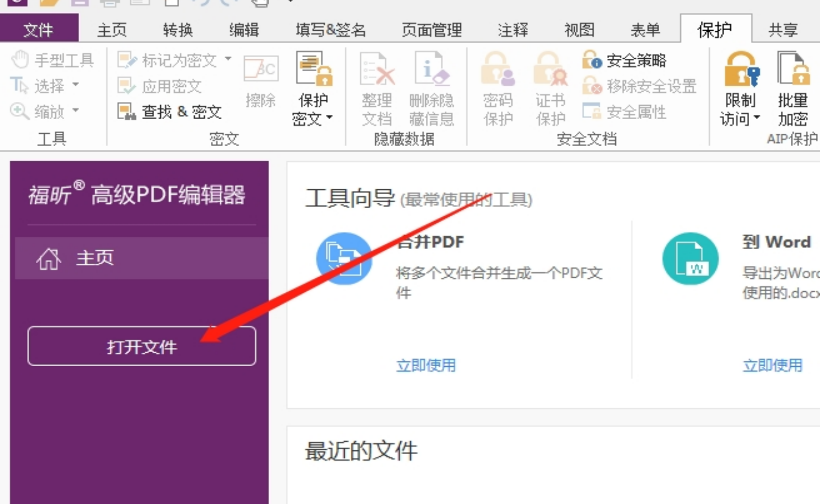Click Sanitize Document (整理文档)
820x504 pixels.
click(x=377, y=89)
